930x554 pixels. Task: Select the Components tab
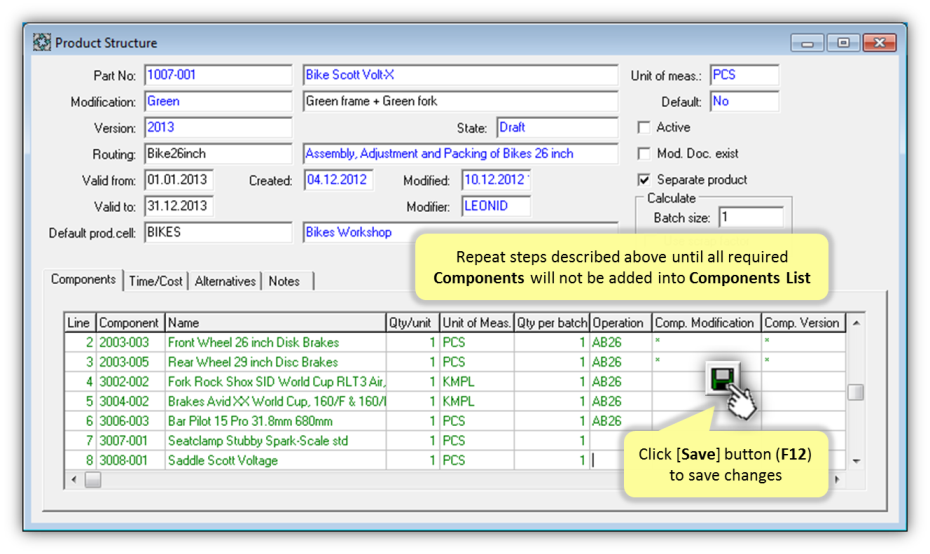[x=83, y=279]
